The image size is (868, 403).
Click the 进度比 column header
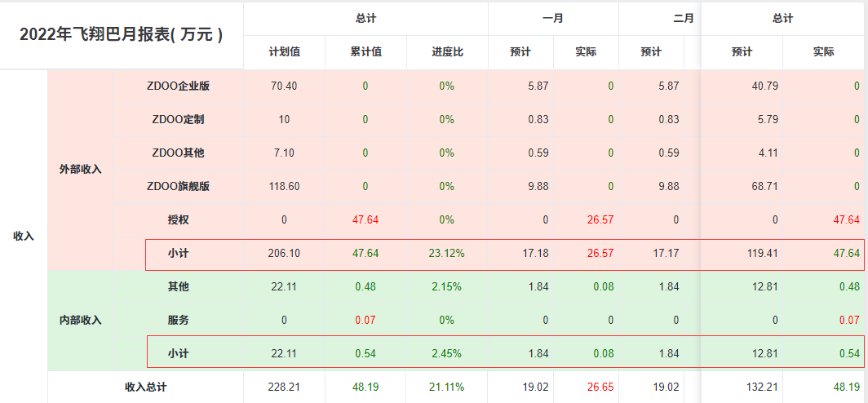point(447,52)
